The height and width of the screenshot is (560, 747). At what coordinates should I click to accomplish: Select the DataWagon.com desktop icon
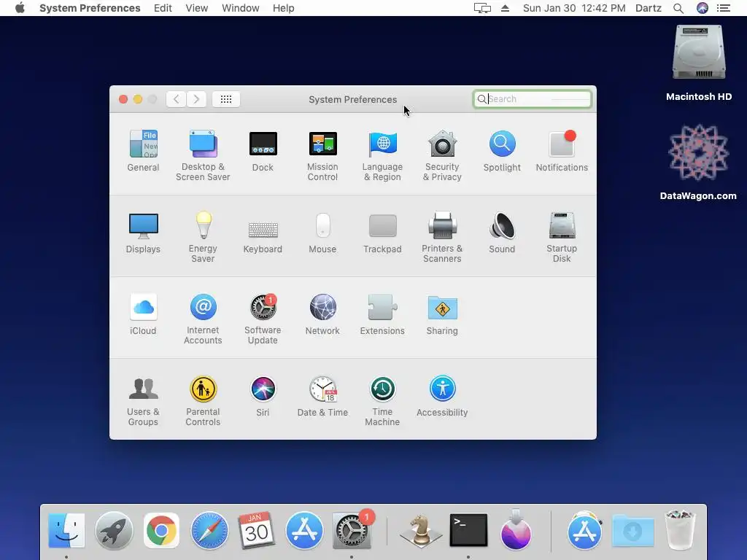(x=698, y=162)
